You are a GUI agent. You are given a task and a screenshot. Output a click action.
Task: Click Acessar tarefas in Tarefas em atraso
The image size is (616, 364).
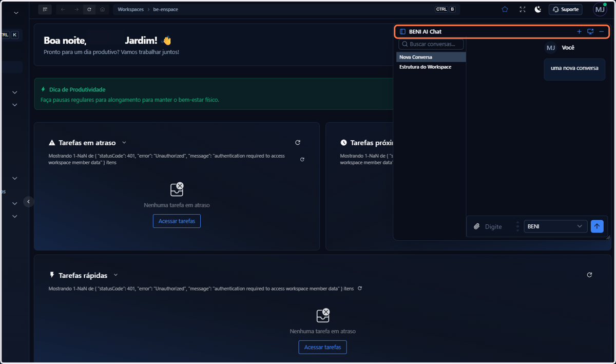[177, 221]
